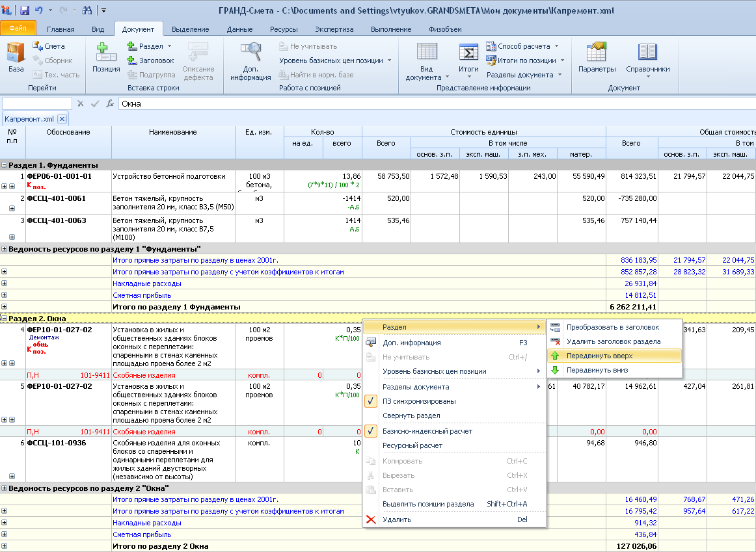Click the formula bar field containing Окна

click(437, 103)
